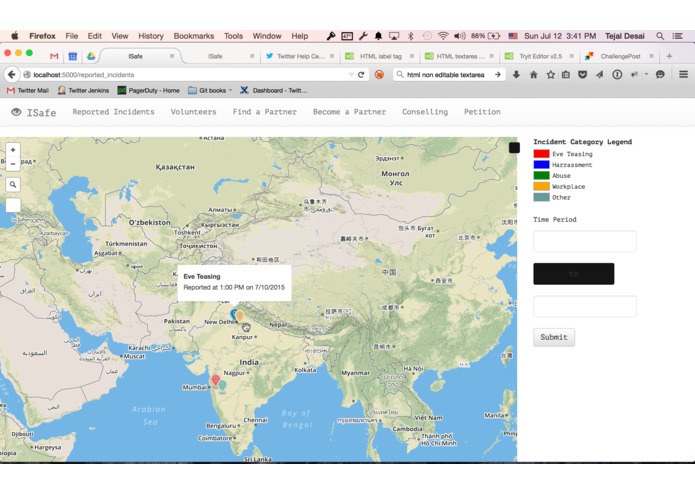
Task: Click the green Abuse legend swatch
Action: coord(541,175)
